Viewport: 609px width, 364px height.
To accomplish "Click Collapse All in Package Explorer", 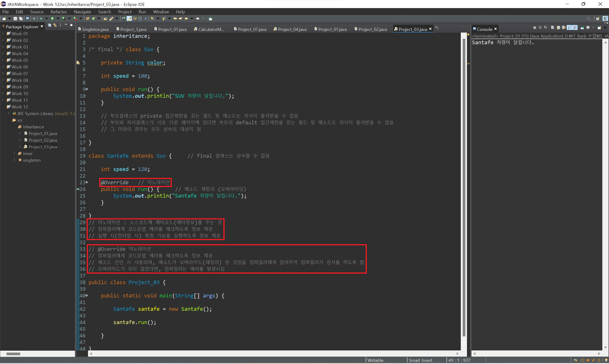I will point(49,25).
